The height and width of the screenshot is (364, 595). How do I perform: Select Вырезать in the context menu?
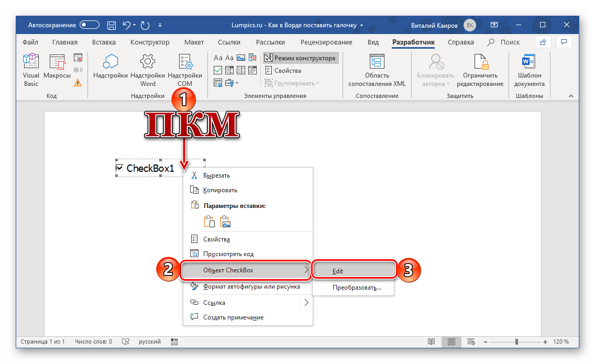click(248, 175)
